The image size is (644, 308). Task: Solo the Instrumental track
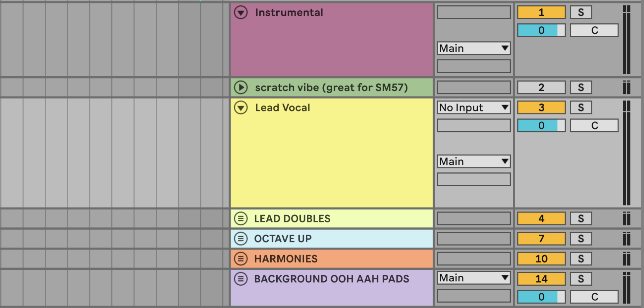tap(581, 12)
